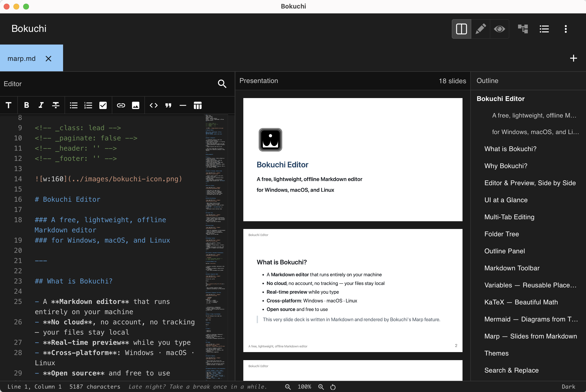Screen dimensions: 586x392
Task: Click the Dark theme indicator
Action: click(568, 387)
